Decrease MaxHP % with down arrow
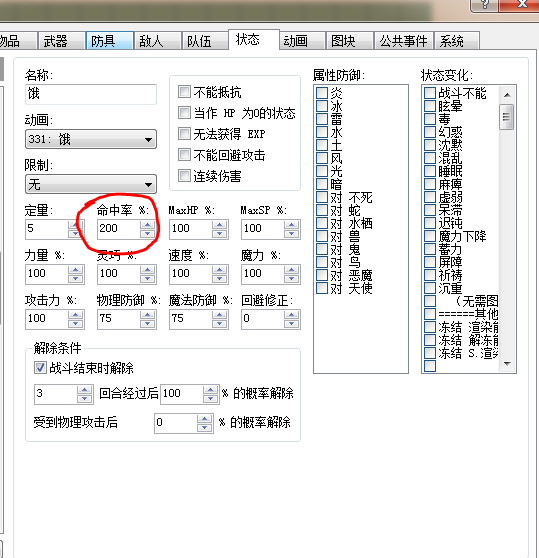This screenshot has width=539, height=558. click(220, 233)
